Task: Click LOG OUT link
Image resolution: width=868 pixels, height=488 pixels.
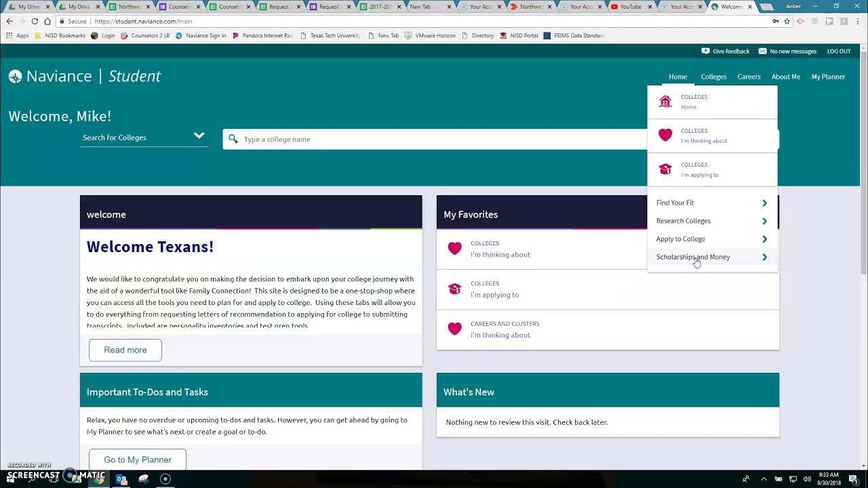Action: click(838, 52)
